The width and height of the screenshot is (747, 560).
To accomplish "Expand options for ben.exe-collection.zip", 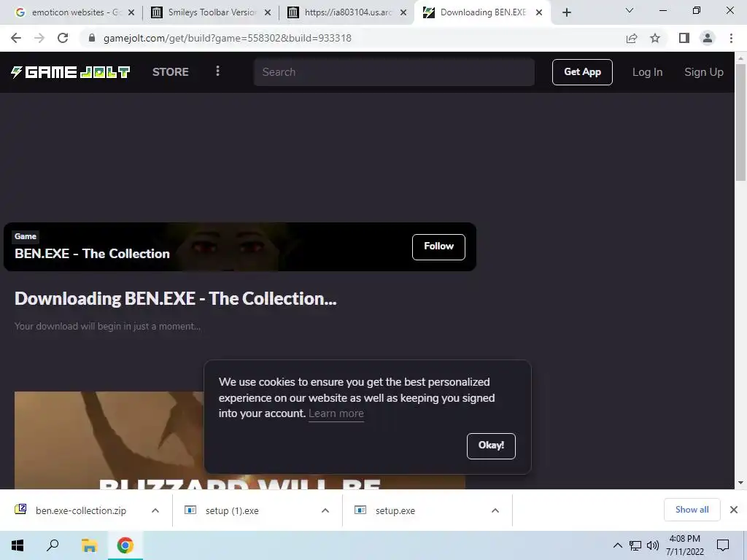I will coord(155,510).
